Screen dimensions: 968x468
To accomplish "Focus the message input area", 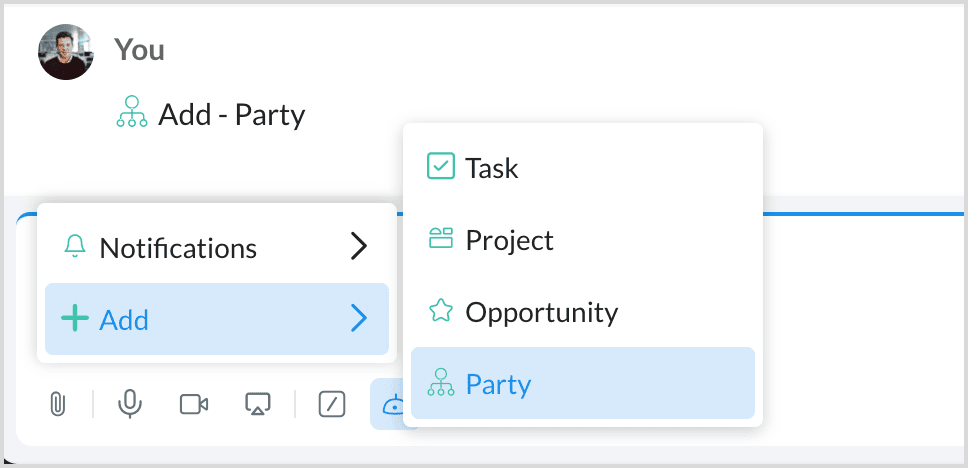I will coord(860,300).
